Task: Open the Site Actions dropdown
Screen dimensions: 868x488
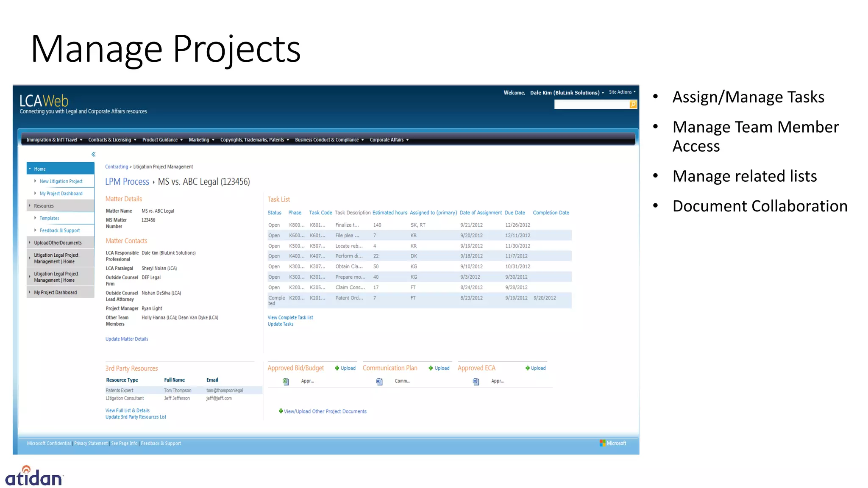Action: [x=622, y=92]
